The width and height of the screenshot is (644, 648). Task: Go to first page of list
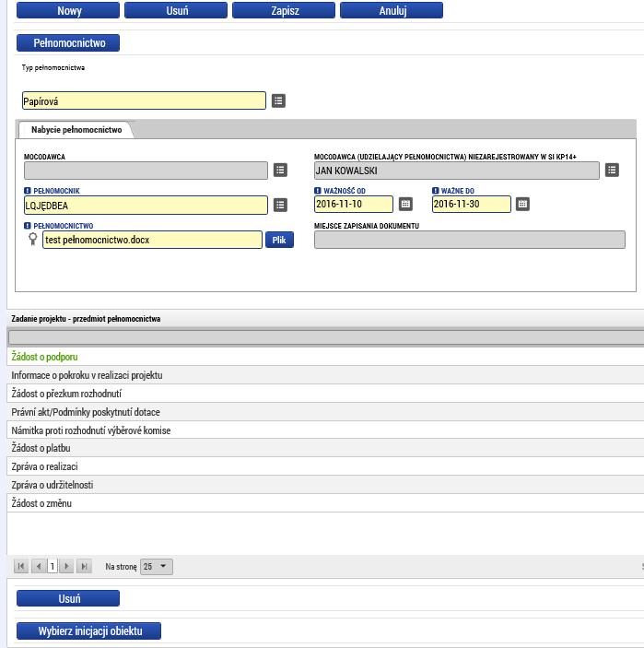(x=21, y=566)
